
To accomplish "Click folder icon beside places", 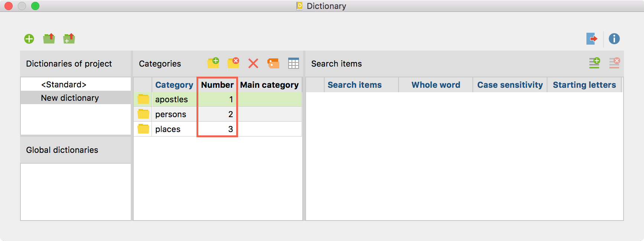I will 143,129.
